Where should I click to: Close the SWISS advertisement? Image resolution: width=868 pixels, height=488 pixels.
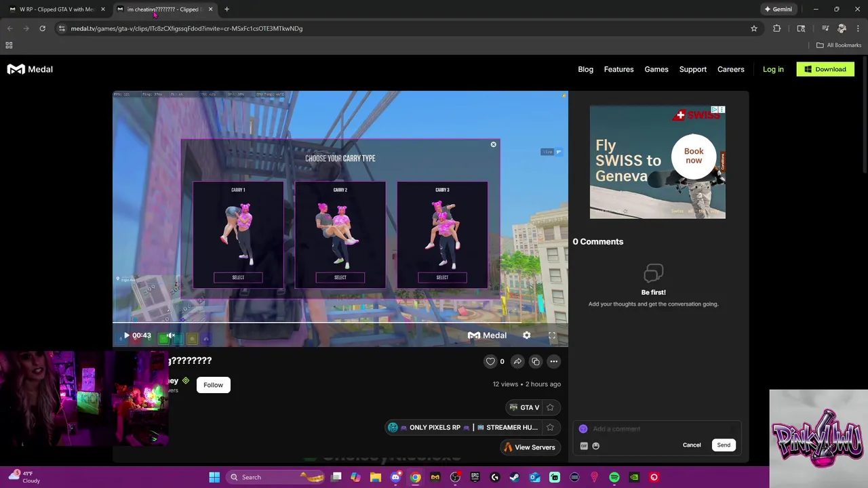[722, 109]
